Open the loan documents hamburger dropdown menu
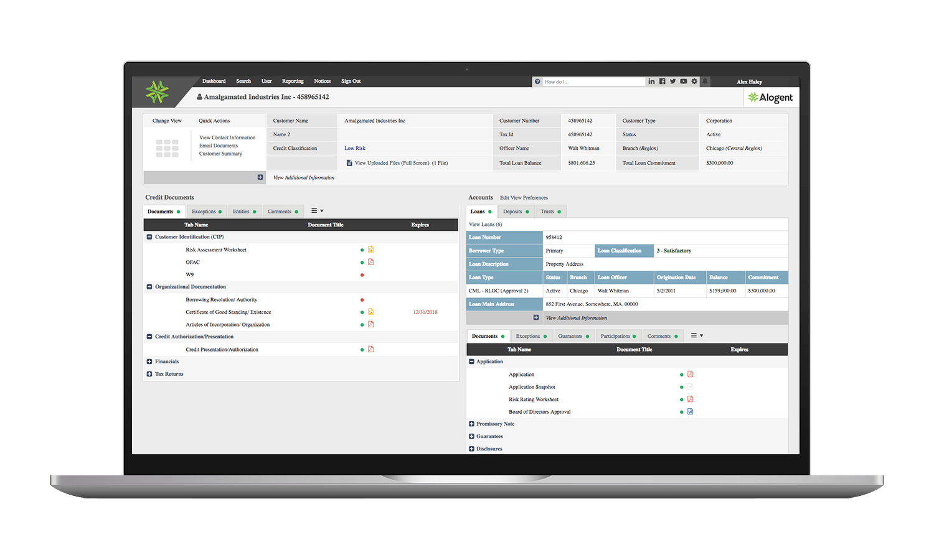Image resolution: width=934 pixels, height=560 pixels. coord(697,335)
